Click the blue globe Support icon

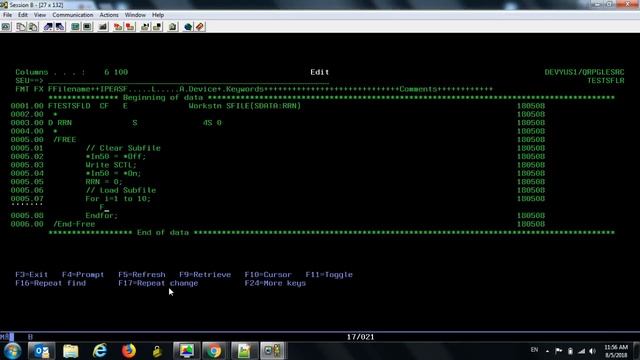tap(188, 27)
